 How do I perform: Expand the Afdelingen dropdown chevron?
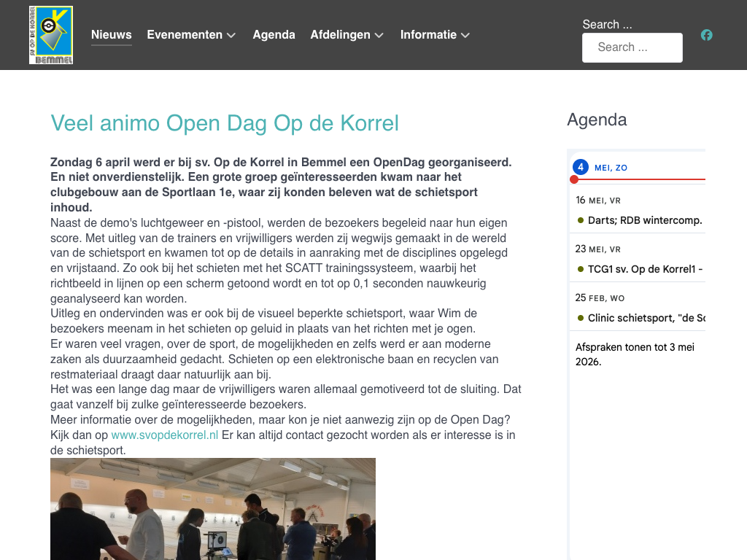pyautogui.click(x=379, y=35)
